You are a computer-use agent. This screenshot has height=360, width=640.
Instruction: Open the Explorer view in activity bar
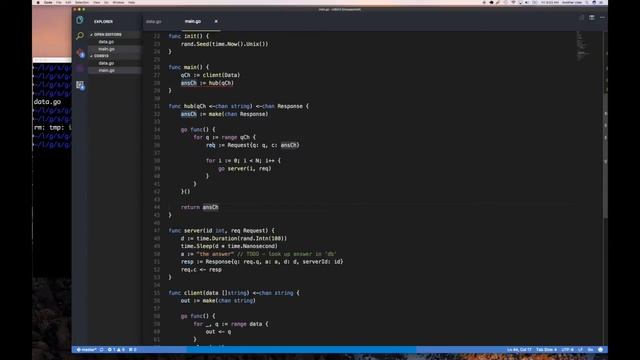click(80, 20)
